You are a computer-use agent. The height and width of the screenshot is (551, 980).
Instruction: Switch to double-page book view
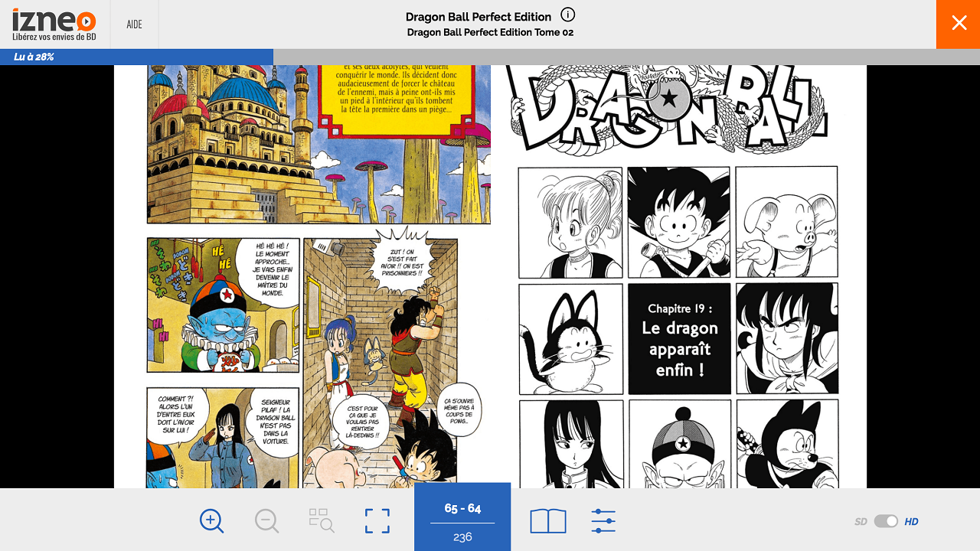click(548, 521)
